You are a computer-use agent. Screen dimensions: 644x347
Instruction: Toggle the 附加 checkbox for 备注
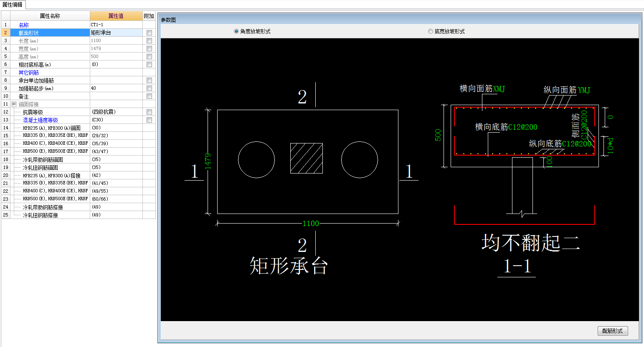point(149,96)
